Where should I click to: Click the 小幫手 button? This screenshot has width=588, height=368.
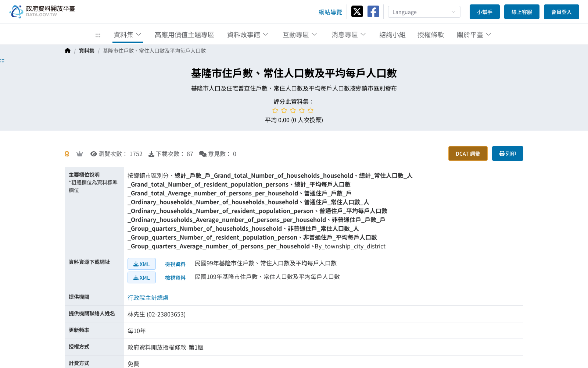[485, 12]
